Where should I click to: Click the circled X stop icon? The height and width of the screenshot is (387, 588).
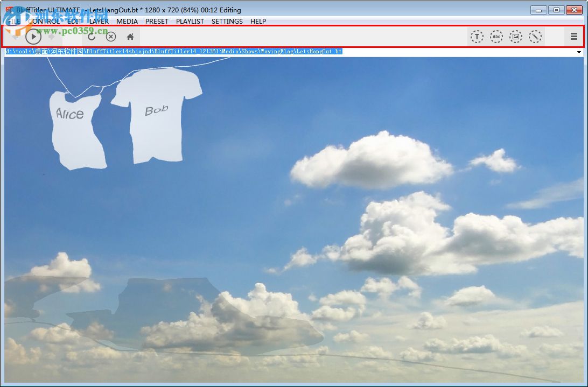pos(110,37)
